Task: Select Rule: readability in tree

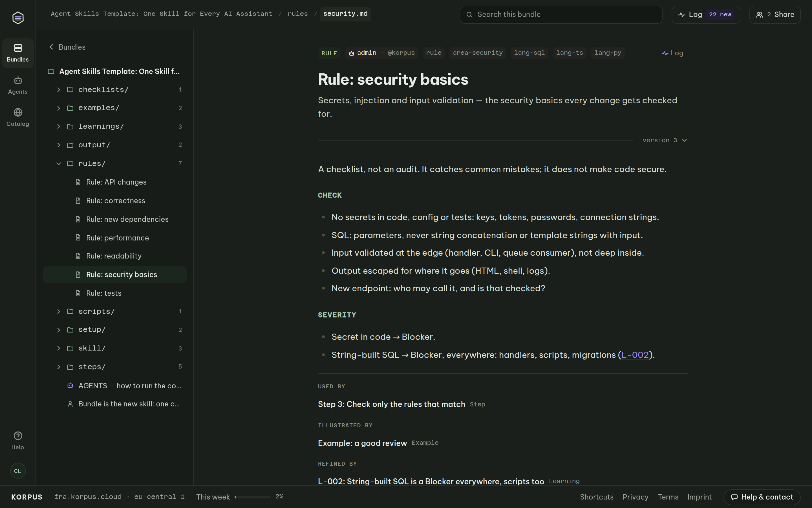Action: (x=115, y=256)
